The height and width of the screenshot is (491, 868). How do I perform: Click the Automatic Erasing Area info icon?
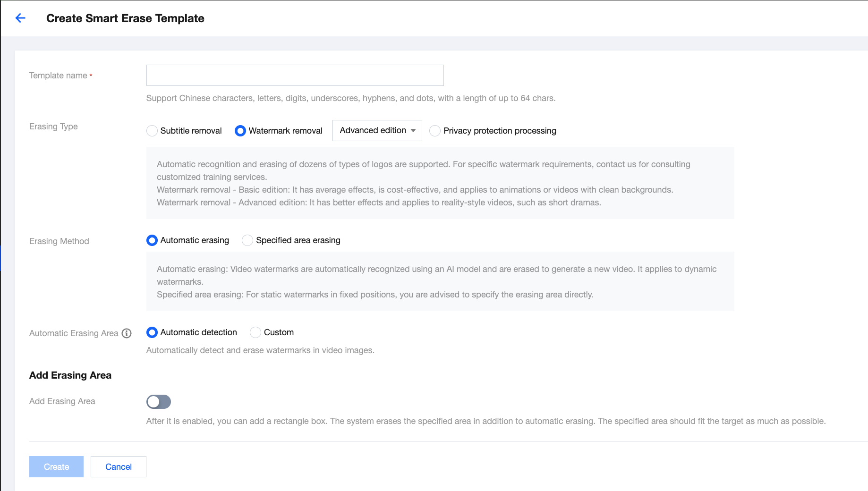127,333
